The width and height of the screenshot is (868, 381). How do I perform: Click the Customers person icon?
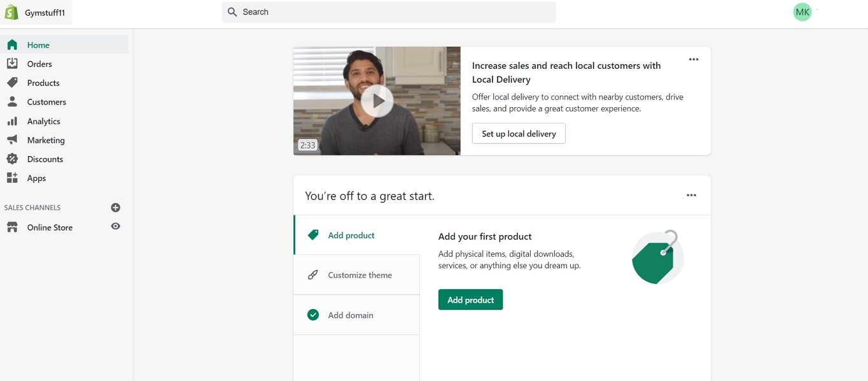[x=12, y=102]
